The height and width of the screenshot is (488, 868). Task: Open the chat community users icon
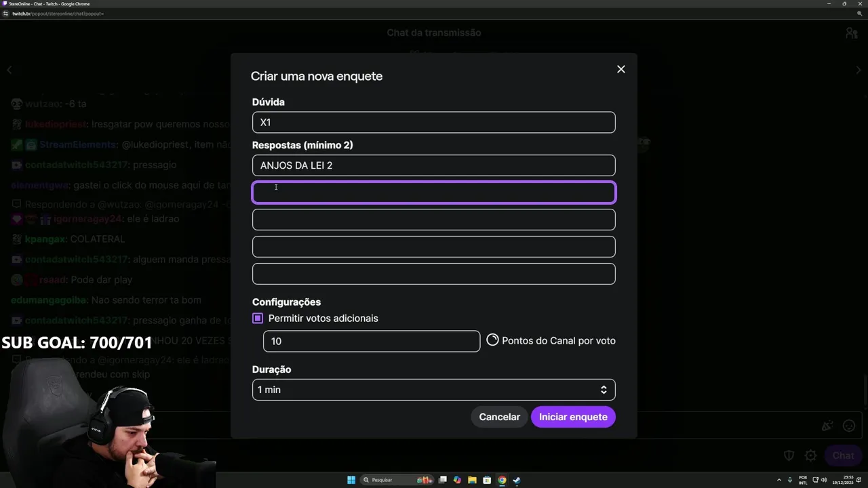tap(852, 33)
